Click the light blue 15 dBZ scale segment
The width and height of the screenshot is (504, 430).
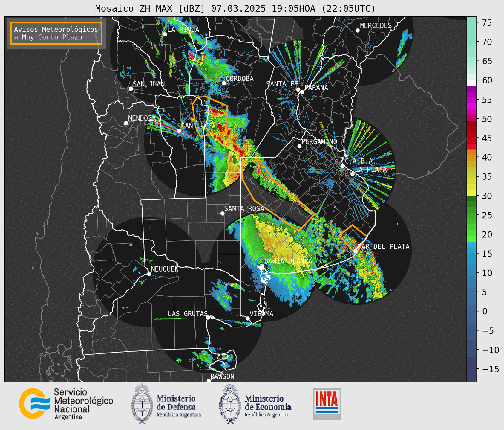471,254
